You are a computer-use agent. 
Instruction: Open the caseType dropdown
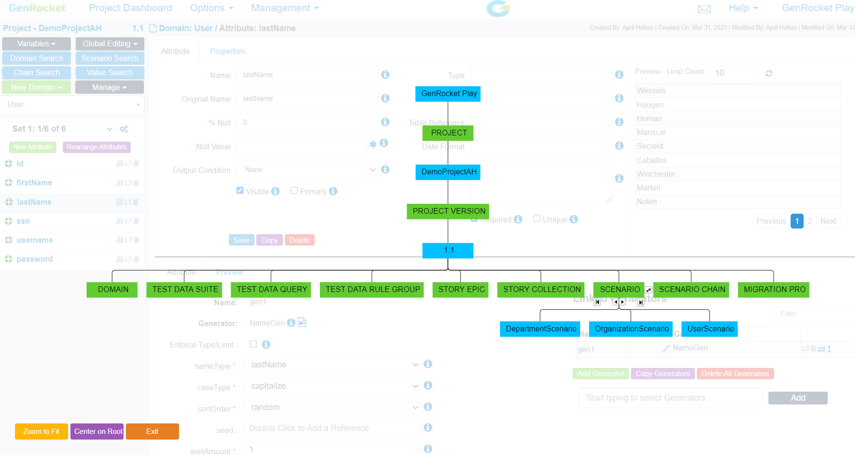(x=333, y=386)
